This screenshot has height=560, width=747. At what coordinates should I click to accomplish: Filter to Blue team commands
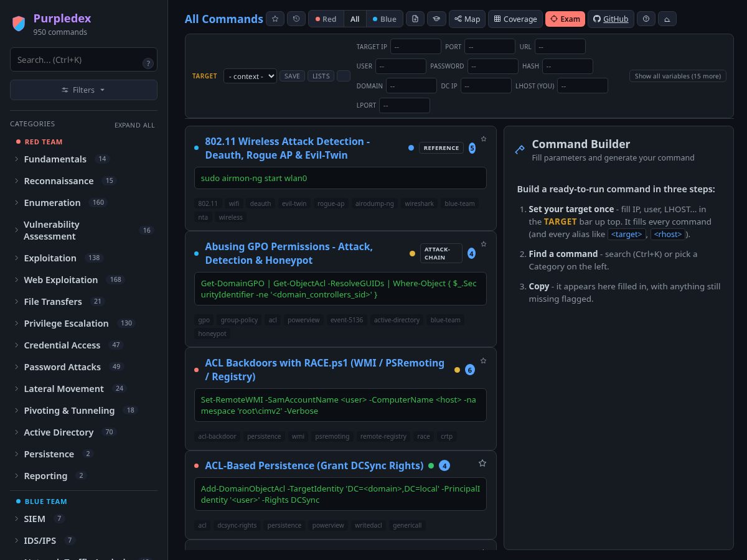coord(385,19)
